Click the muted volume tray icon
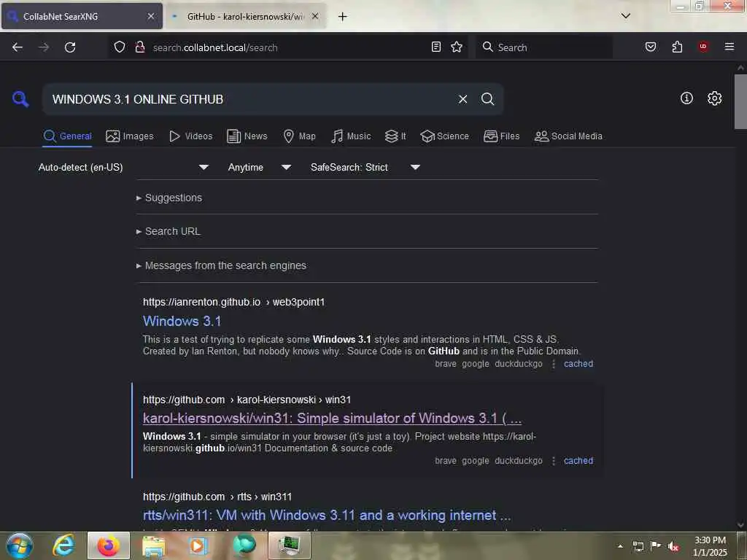The width and height of the screenshot is (747, 560). point(673,546)
